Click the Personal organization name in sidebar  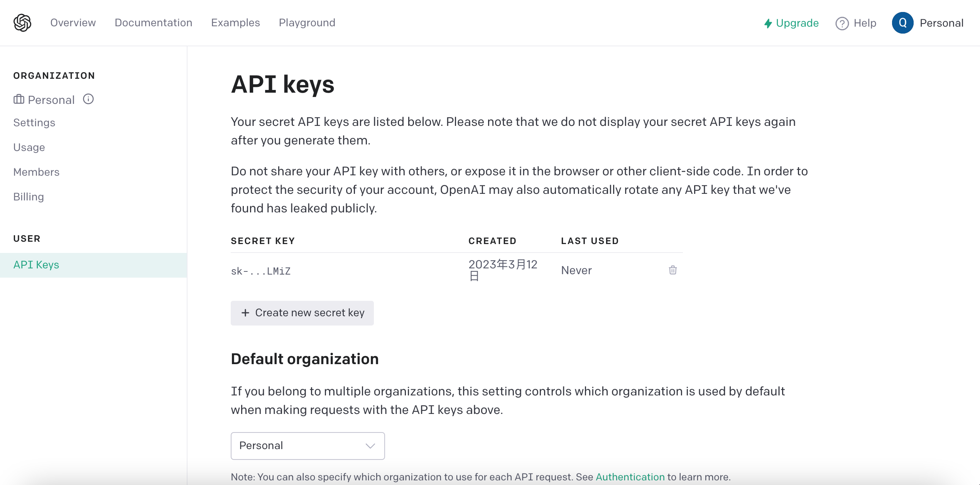[51, 100]
